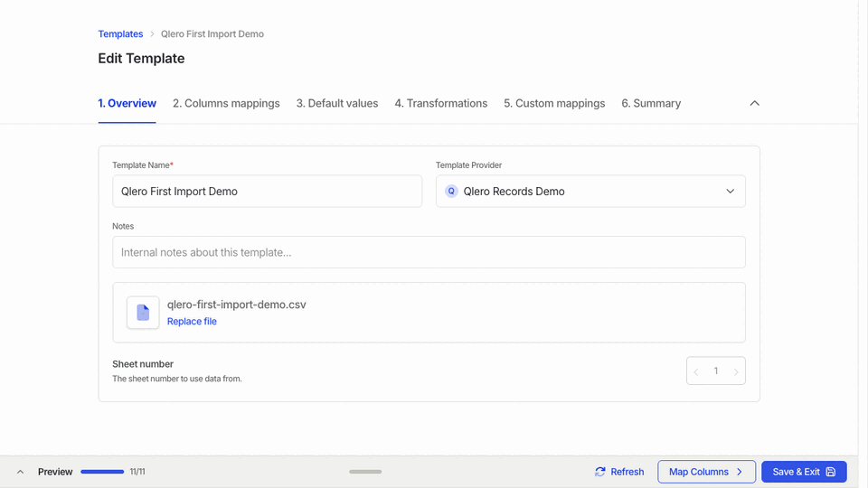Click the Qlero provider Q icon
868x488 pixels.
pos(451,192)
